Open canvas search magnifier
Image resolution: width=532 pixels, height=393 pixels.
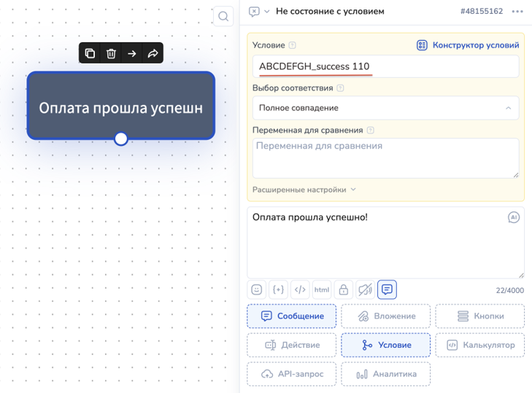pos(223,16)
